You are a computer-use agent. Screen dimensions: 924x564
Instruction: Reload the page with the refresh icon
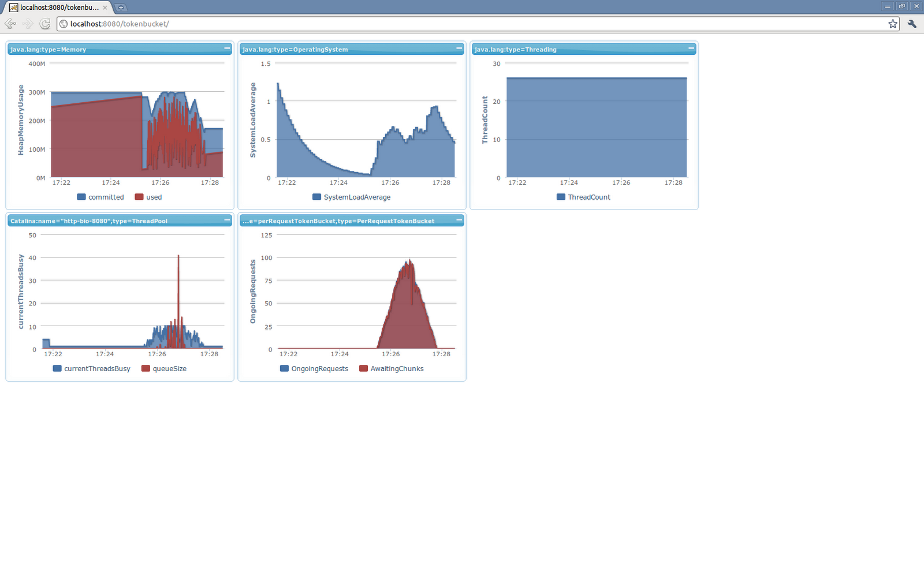click(45, 24)
